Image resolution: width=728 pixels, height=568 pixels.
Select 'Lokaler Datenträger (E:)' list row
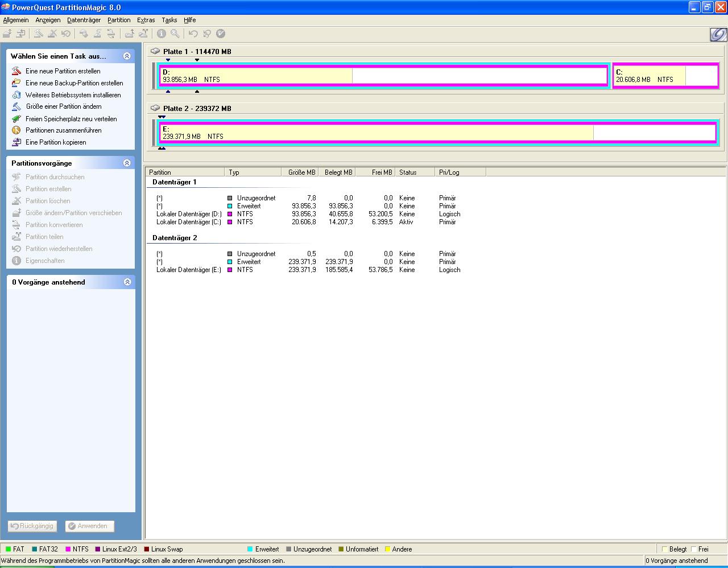(x=308, y=270)
